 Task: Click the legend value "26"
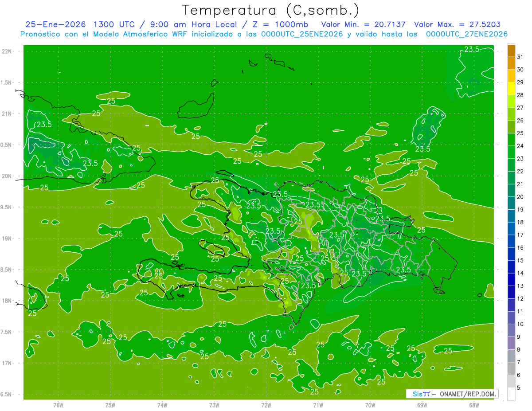(x=520, y=121)
